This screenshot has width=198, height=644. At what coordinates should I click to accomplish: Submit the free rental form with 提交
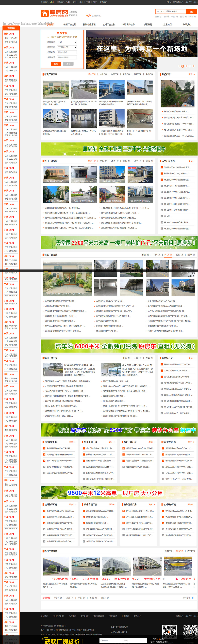(x=56, y=64)
